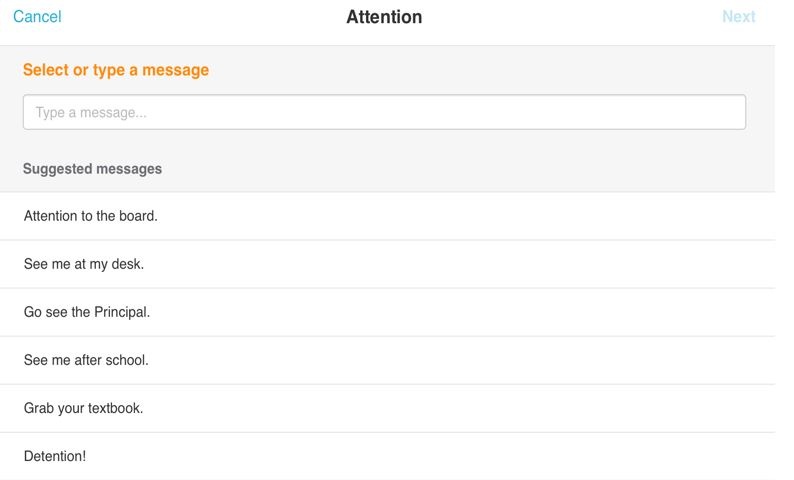Image resolution: width=794 pixels, height=480 pixels.
Task: Choose the 'Grab your textbook.' suggestion
Action: (84, 408)
